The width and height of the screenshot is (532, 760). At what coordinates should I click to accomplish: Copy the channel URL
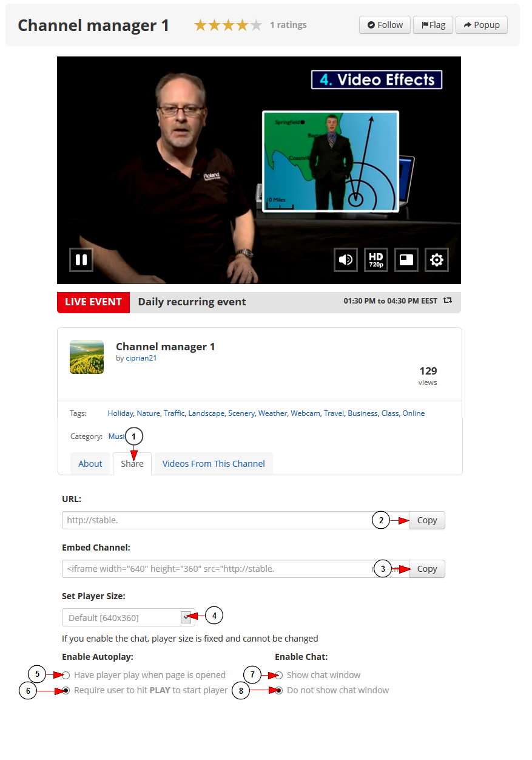click(x=427, y=520)
